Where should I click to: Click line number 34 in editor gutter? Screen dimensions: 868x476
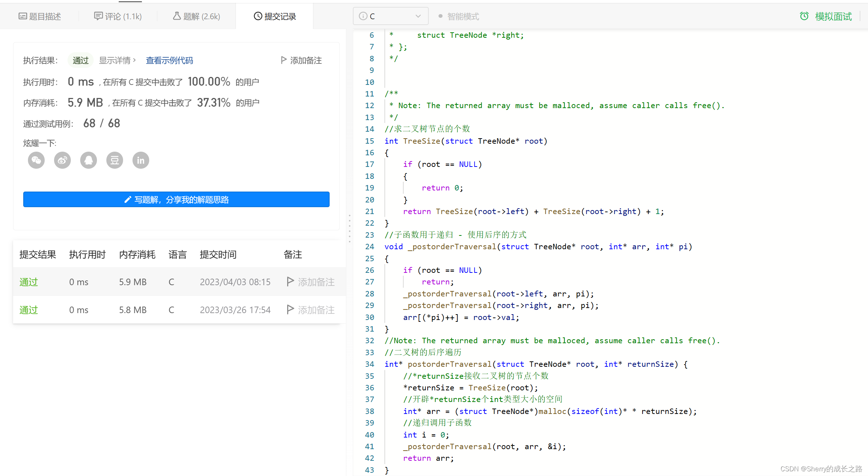click(370, 364)
